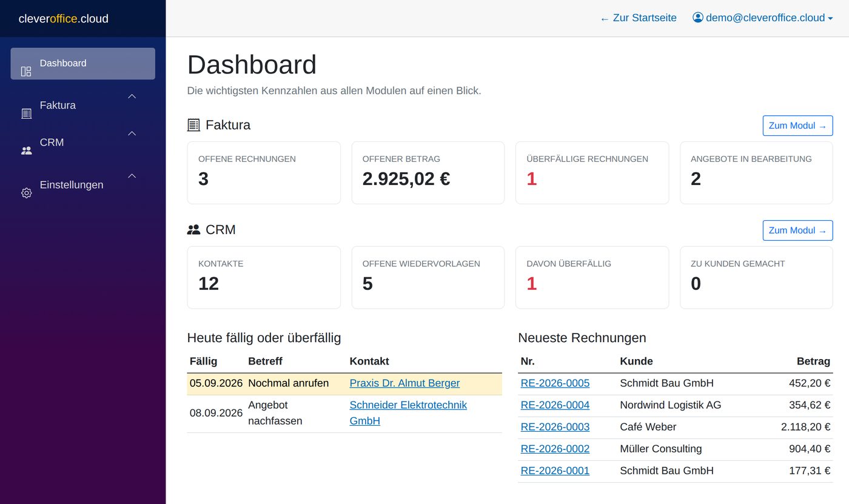Viewport: 849px width, 504px height.
Task: Click the cleveroffice.cloud logo
Action: (64, 18)
